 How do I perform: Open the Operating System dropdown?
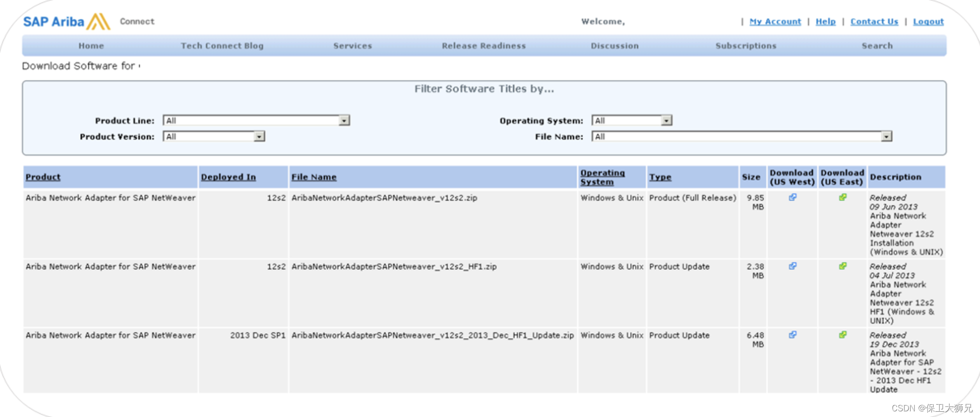[632, 121]
